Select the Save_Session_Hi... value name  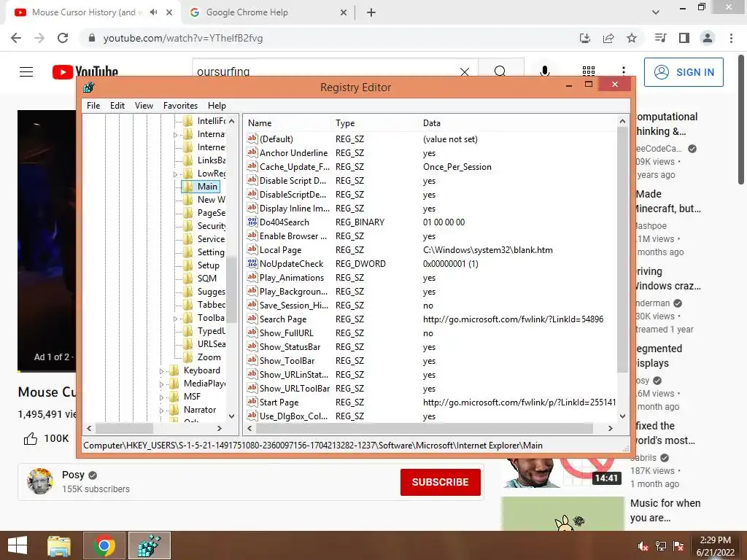coord(293,306)
